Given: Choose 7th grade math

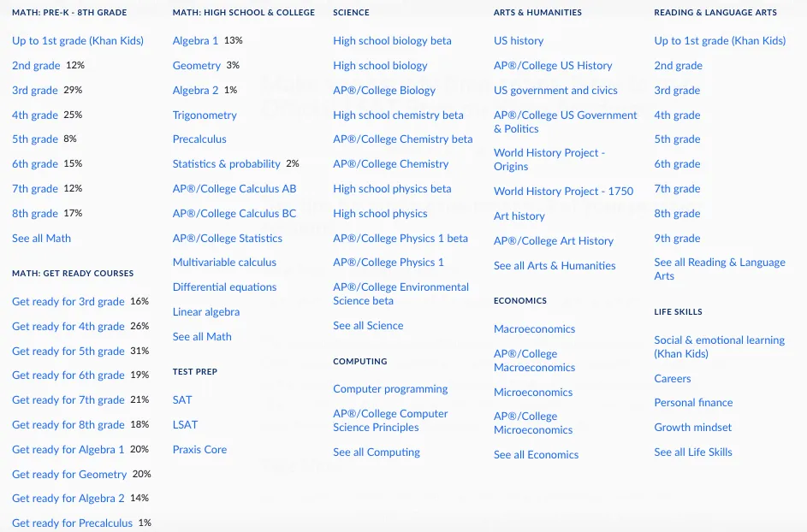Looking at the screenshot, I should [x=35, y=188].
